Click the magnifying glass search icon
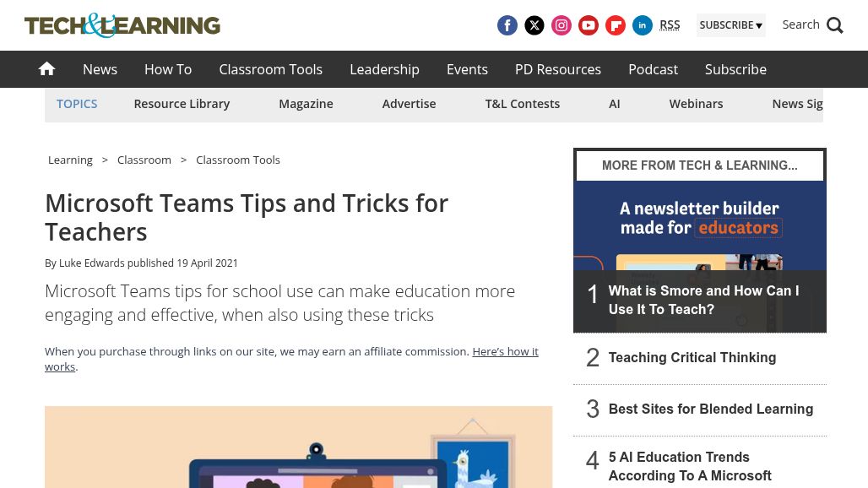The image size is (868, 488). click(x=835, y=25)
